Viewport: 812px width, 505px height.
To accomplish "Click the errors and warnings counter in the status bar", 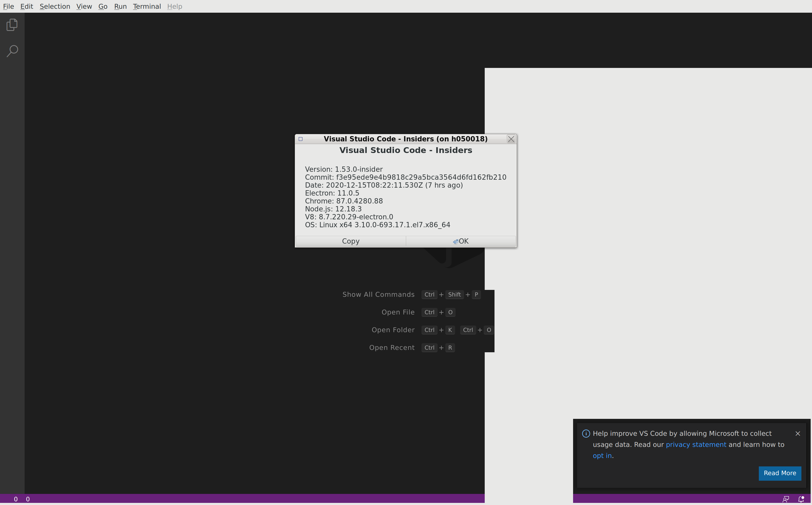I will pos(21,499).
